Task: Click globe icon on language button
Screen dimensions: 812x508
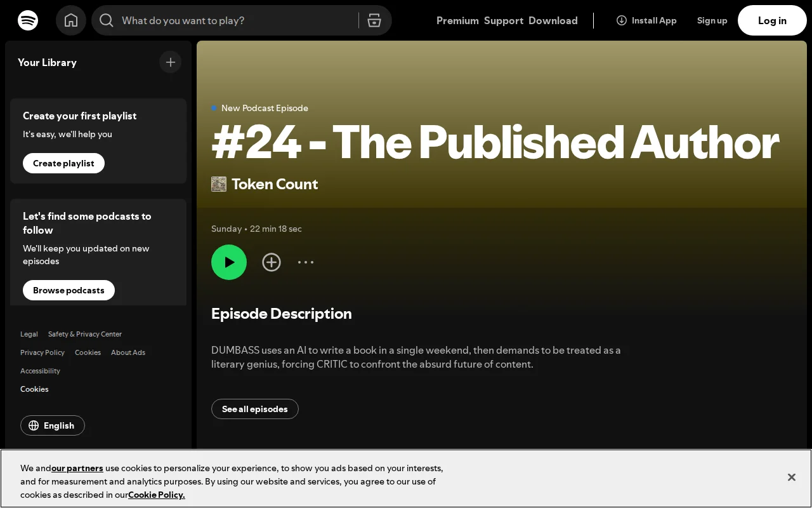Action: [34, 425]
